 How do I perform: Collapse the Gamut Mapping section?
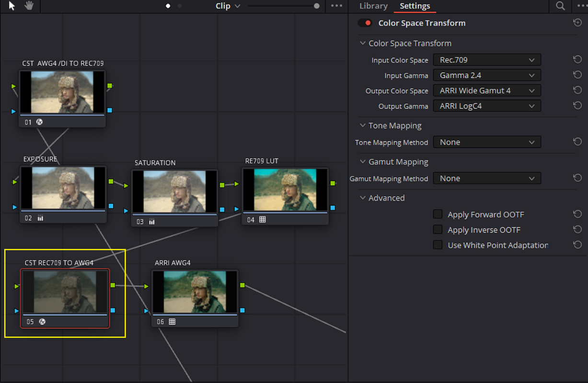point(363,162)
